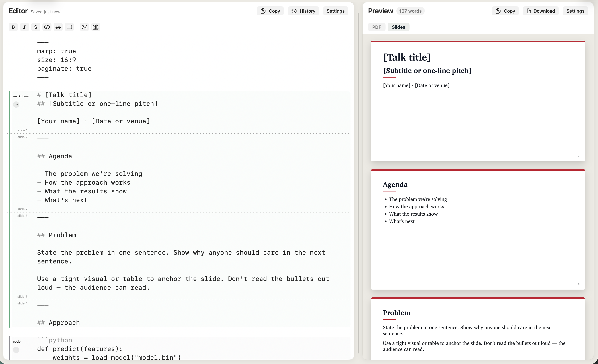Copy the preview output

pos(505,11)
